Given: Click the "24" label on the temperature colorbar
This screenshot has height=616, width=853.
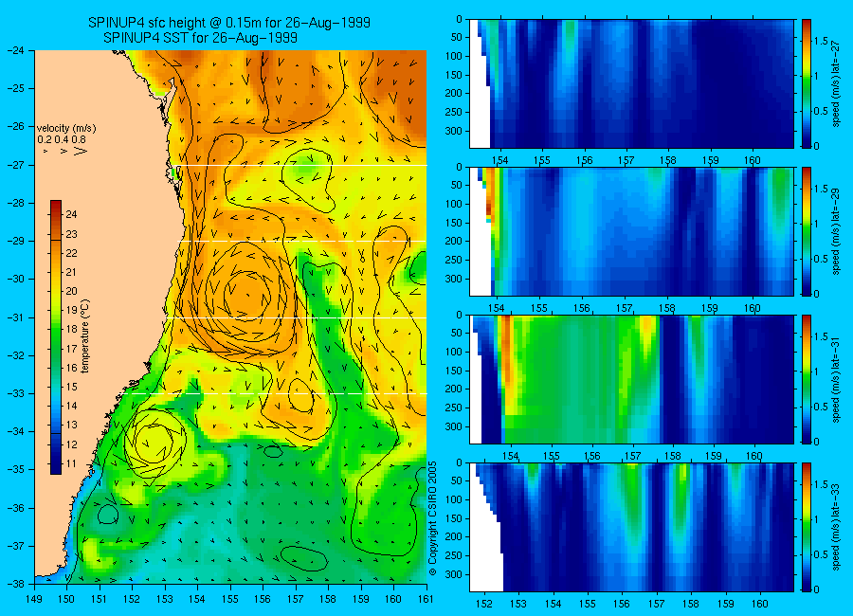Looking at the screenshot, I should tap(71, 214).
